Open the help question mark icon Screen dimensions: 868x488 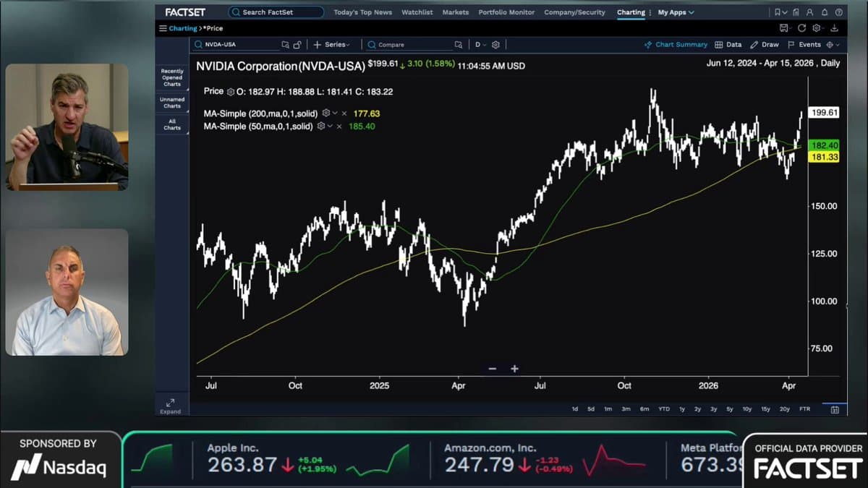coord(840,12)
